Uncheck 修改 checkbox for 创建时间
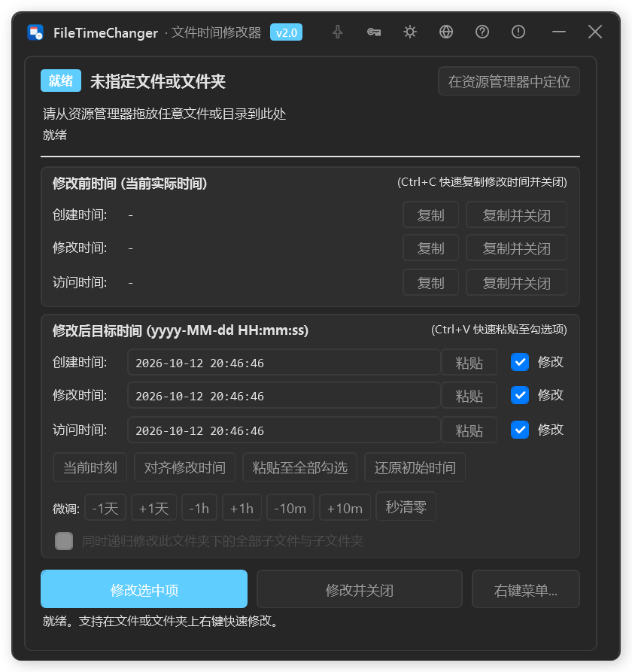The height and width of the screenshot is (672, 632). [x=520, y=362]
